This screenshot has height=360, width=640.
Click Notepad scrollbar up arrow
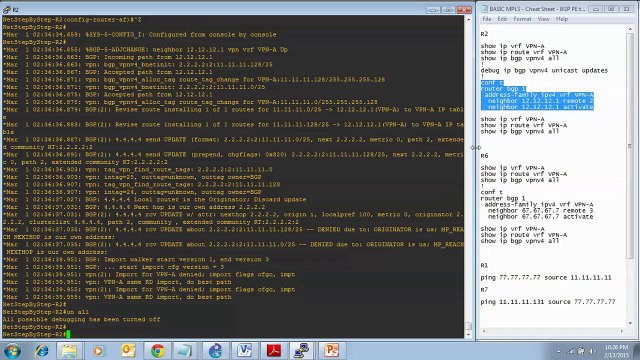[630, 29]
